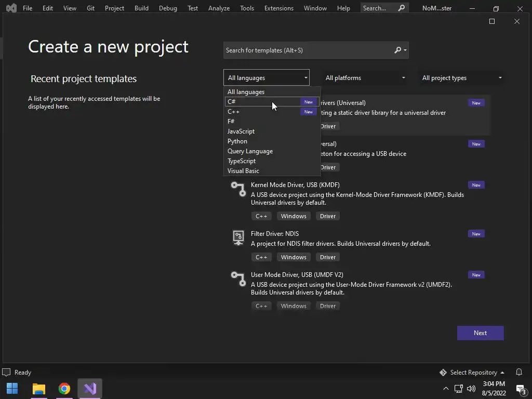The width and height of the screenshot is (532, 399).
Task: Open Windows Start menu
Action: pyautogui.click(x=12, y=389)
